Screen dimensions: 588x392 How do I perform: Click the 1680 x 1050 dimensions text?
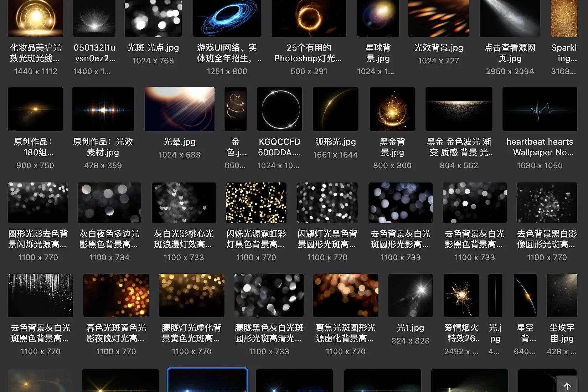coord(540,166)
